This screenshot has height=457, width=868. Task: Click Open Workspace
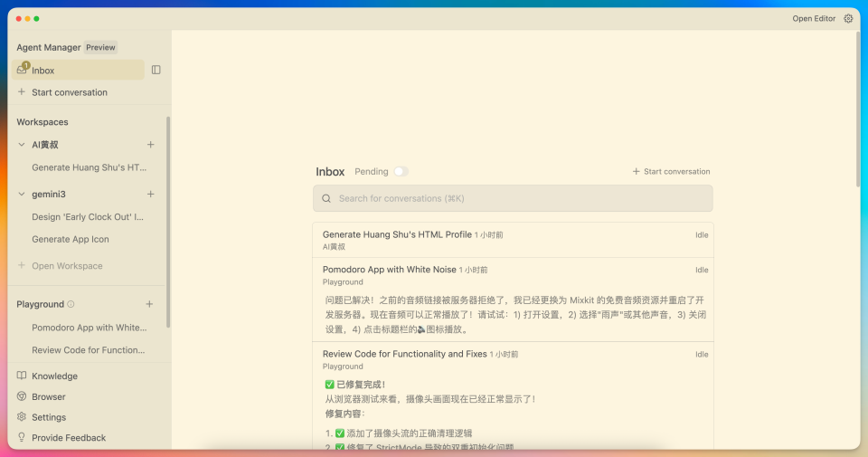coord(67,266)
